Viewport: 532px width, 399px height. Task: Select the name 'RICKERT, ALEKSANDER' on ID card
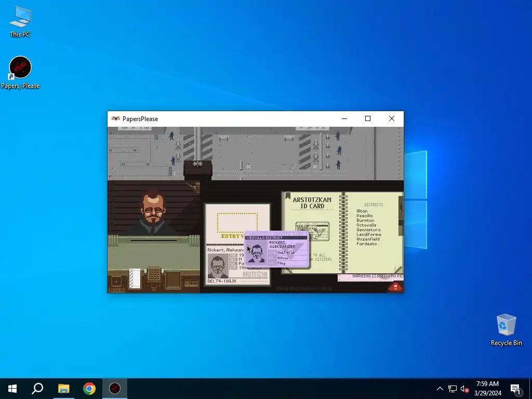coord(282,244)
